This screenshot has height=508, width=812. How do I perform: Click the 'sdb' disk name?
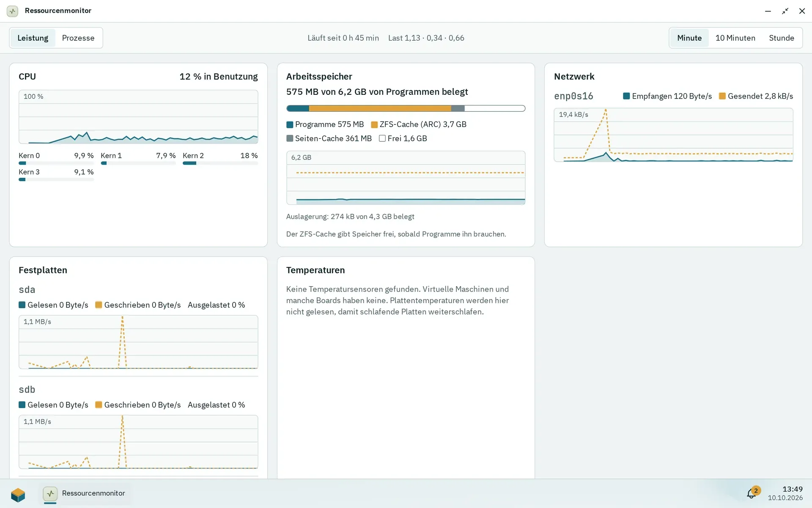click(x=27, y=389)
